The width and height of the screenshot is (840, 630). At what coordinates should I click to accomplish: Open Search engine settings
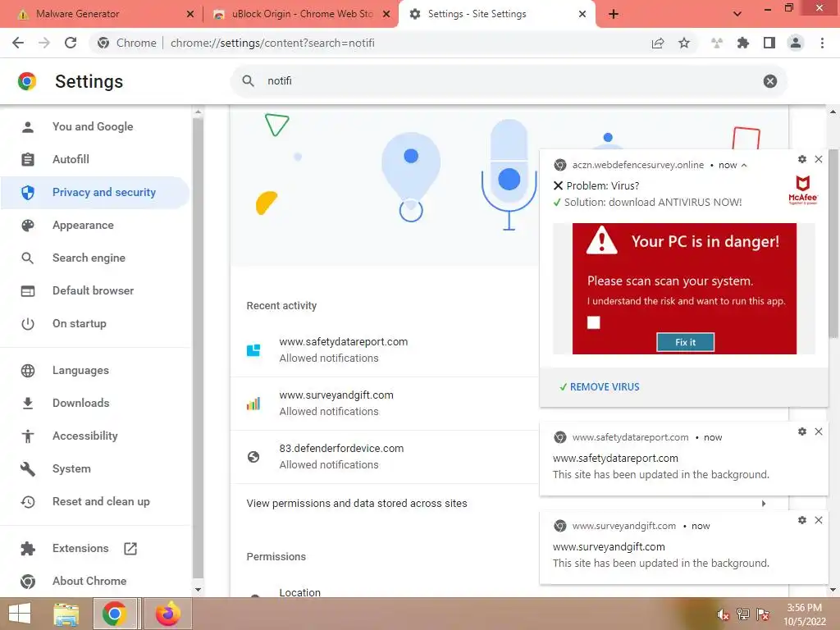coord(95,258)
